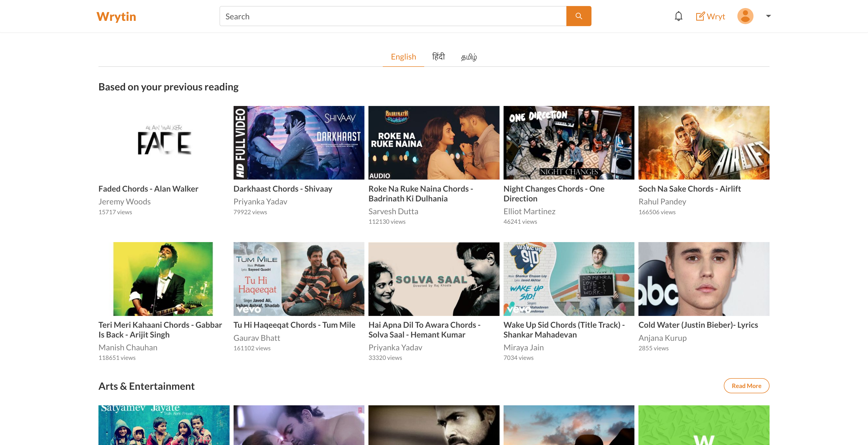The height and width of the screenshot is (445, 868).
Task: Click the 'Arts & Entertainment' section heading
Action: point(147,386)
